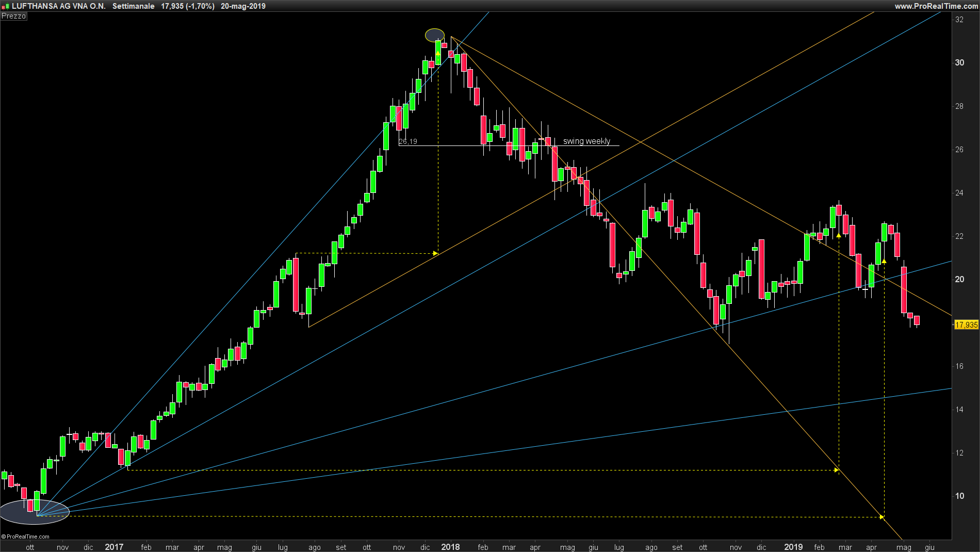This screenshot has height=552, width=980.
Task: Click the red-green chart icon beside the title
Action: pos(6,7)
